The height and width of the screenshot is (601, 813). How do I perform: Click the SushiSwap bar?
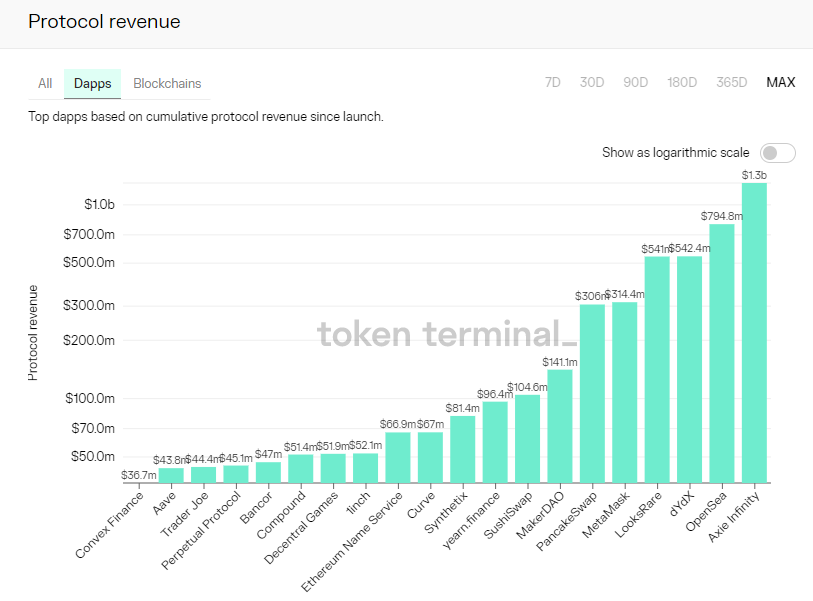click(x=527, y=438)
